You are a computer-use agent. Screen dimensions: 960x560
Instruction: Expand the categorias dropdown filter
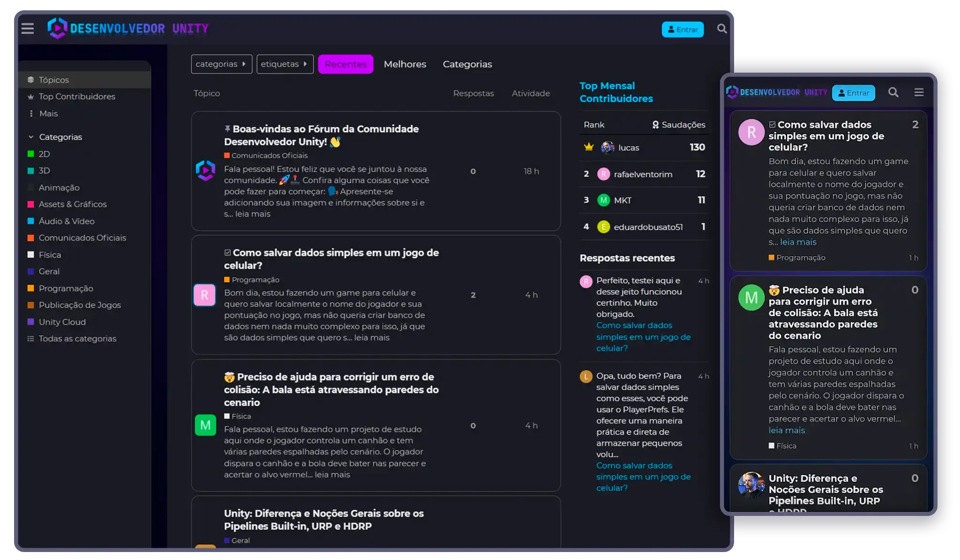[x=221, y=64]
